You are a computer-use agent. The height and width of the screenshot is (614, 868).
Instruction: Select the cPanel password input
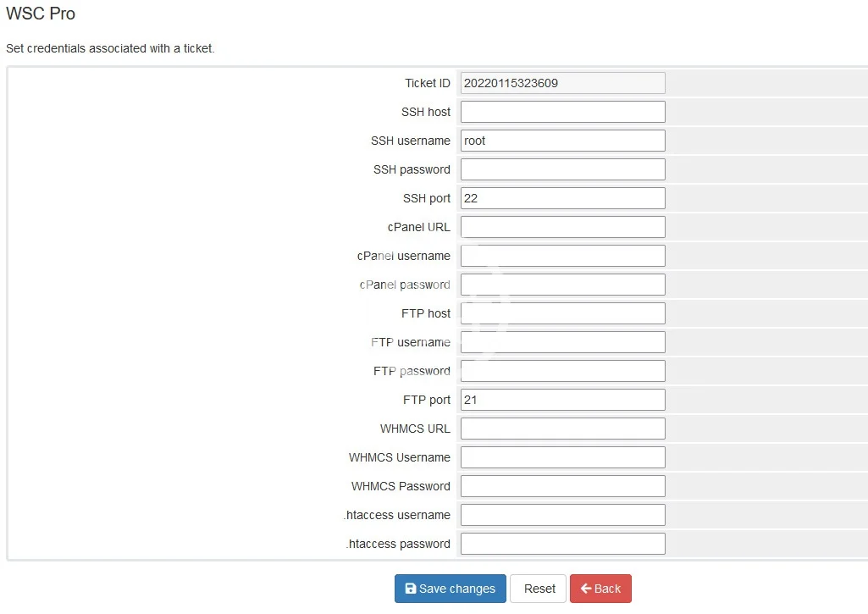click(562, 285)
